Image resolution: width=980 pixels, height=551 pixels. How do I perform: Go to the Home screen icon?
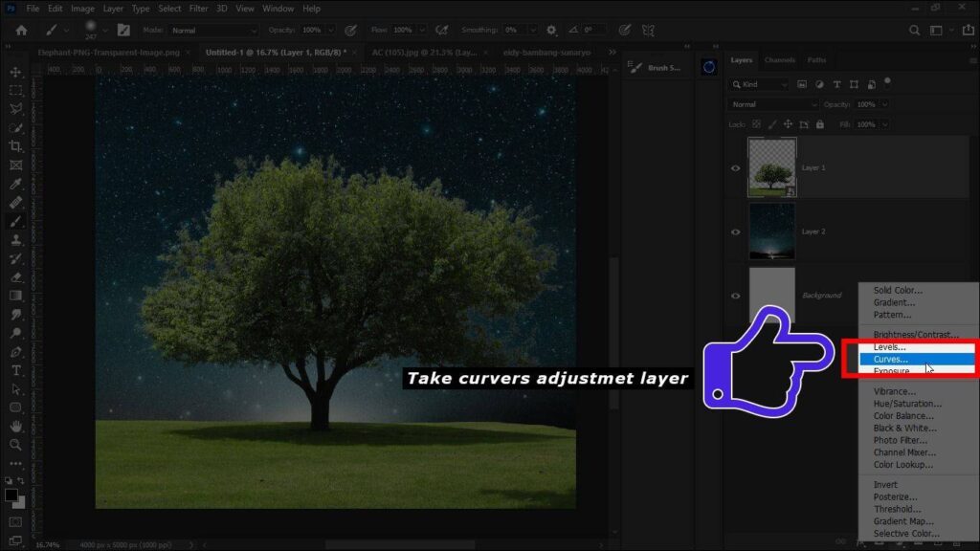coord(21,30)
